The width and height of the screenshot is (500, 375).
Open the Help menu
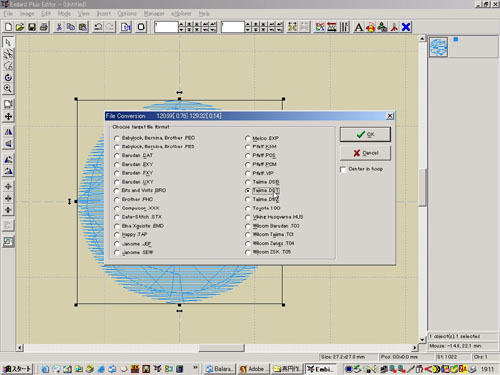204,14
